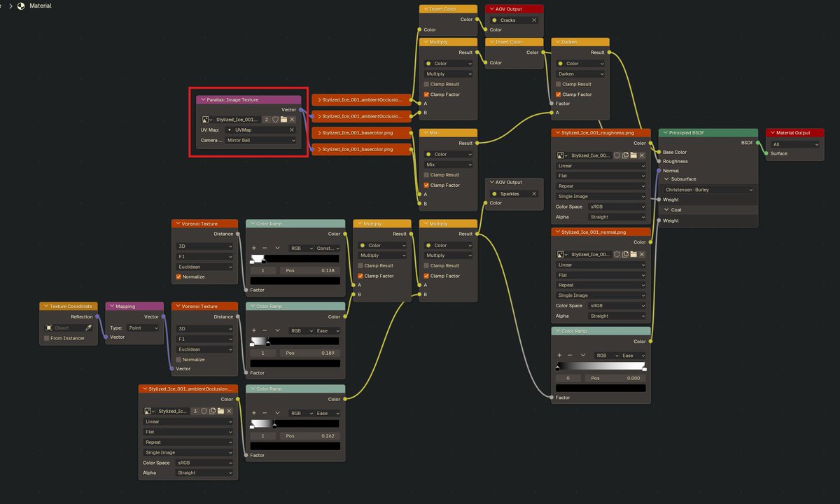Image resolution: width=840 pixels, height=504 pixels.
Task: Open Darken blend mode dropdown
Action: 580,73
